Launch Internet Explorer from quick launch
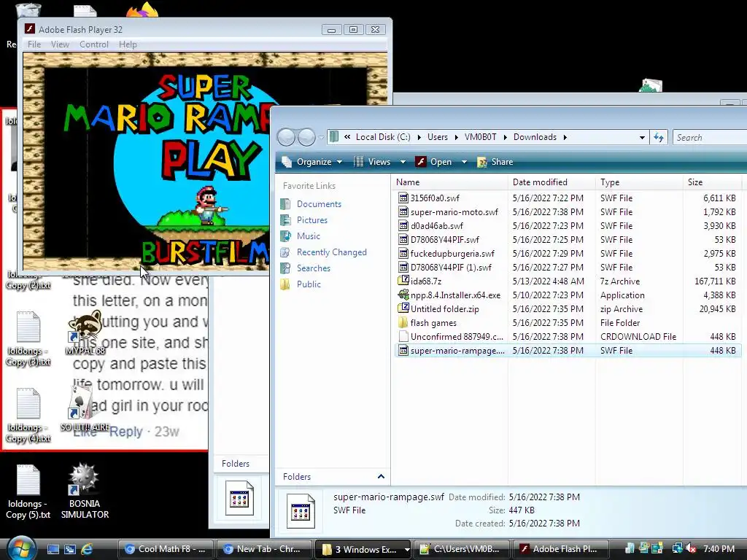Screen dimensions: 747x560 click(86, 549)
